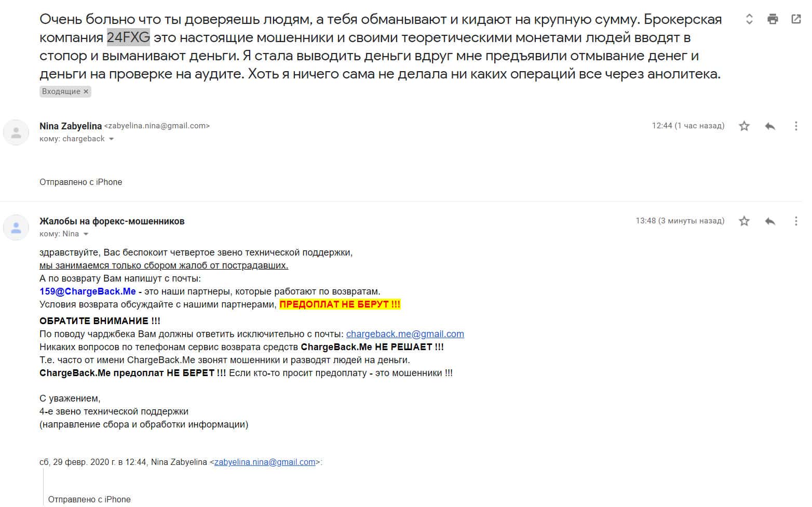Open more options for Nina's message
The height and width of the screenshot is (507, 812).
[795, 126]
